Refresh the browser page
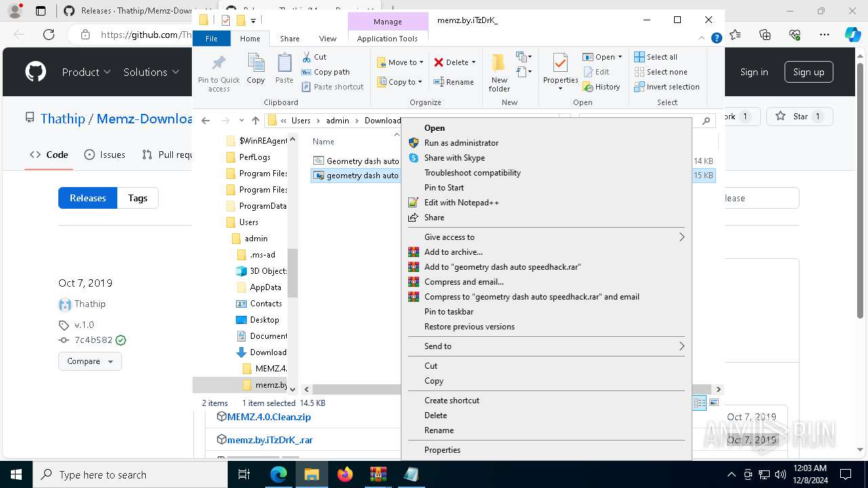Viewport: 868px width, 488px height. click(x=49, y=35)
